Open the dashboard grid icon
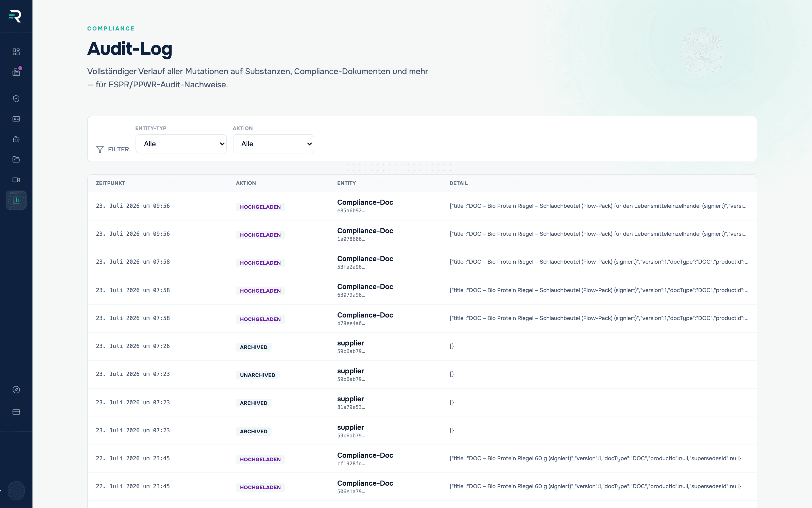 16,52
